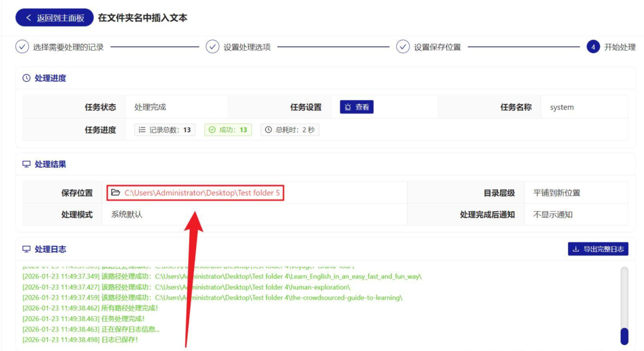This screenshot has height=351, width=644.
Task: Select step label 选择需要处理的记录
Action: click(68, 47)
